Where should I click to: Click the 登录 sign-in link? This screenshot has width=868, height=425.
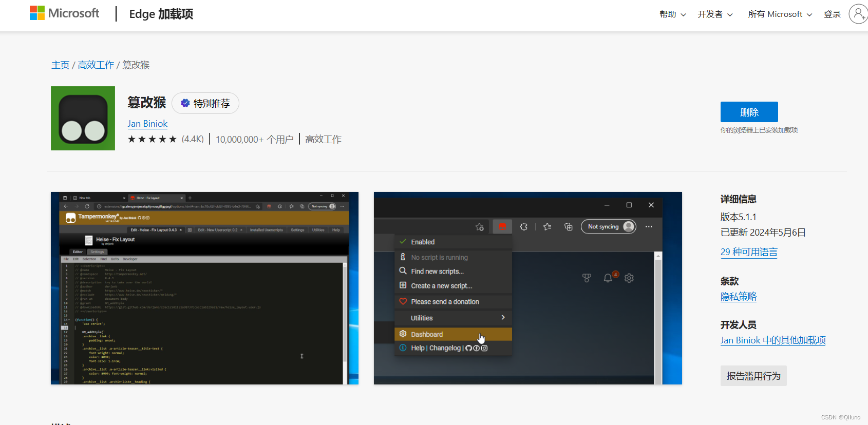832,14
